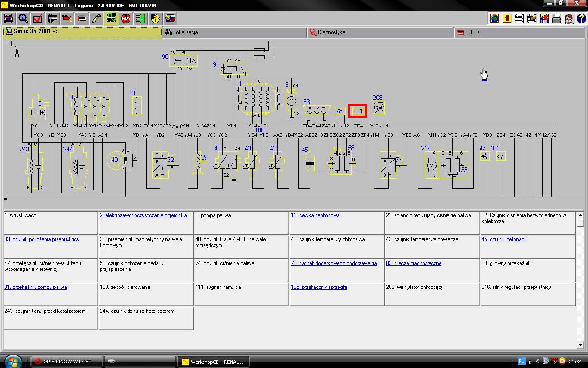Select 244. czujnik tlenu za katalizatorem
The height and width of the screenshot is (368, 588).
146,318
